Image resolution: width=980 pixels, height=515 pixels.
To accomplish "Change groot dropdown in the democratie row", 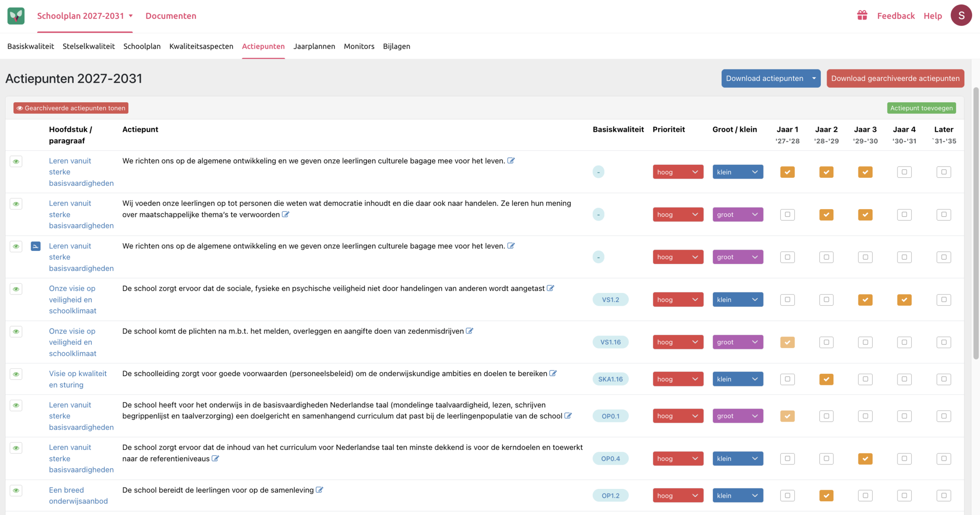I will click(x=738, y=215).
